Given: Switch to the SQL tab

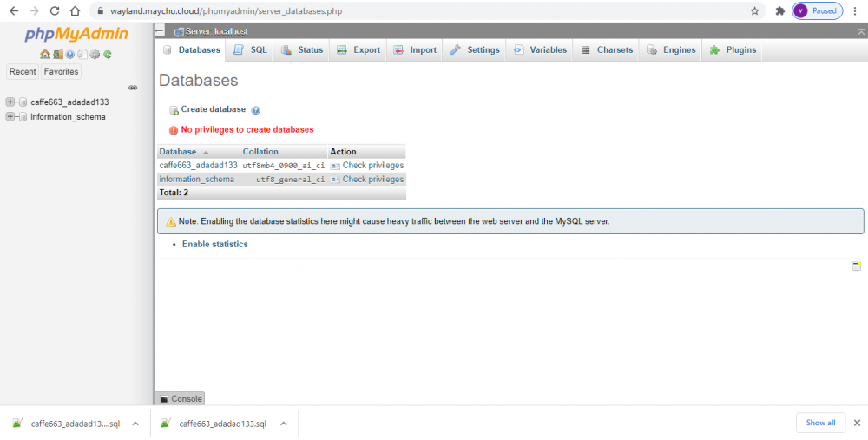Looking at the screenshot, I should click(250, 49).
